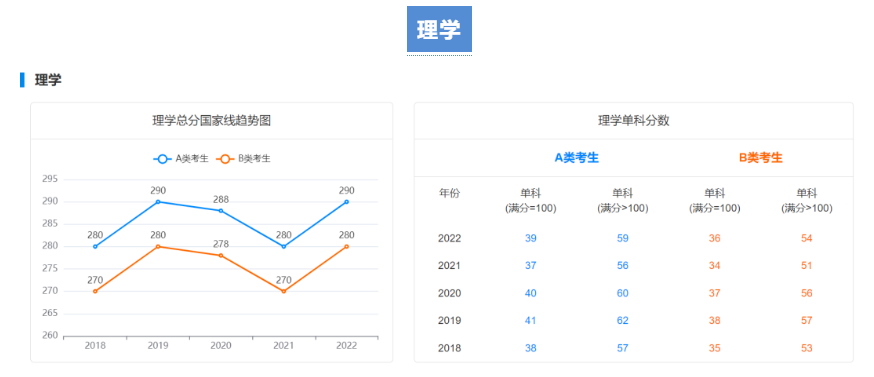Click the blue line's 2022 data point

pos(346,202)
